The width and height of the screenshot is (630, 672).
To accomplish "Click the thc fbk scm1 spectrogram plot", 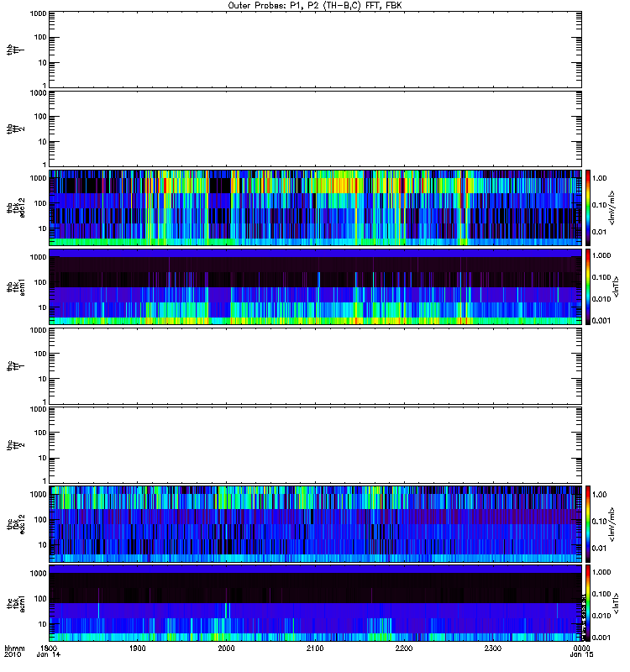I will point(316,603).
